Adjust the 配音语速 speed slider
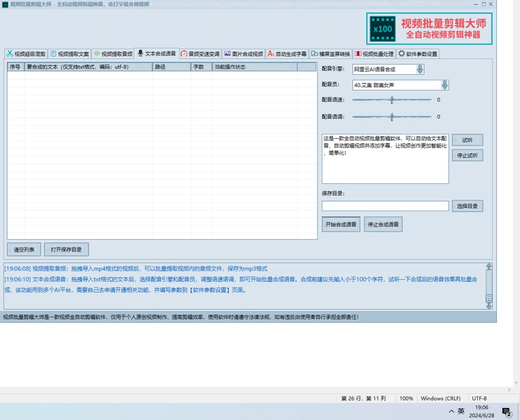This screenshot has height=420, width=520. point(392,100)
